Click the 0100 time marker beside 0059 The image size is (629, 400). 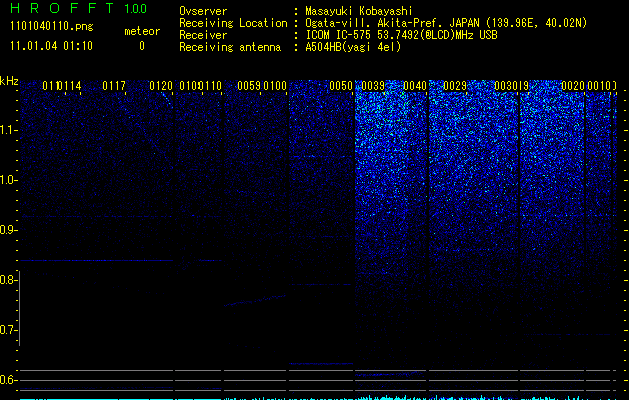click(275, 86)
